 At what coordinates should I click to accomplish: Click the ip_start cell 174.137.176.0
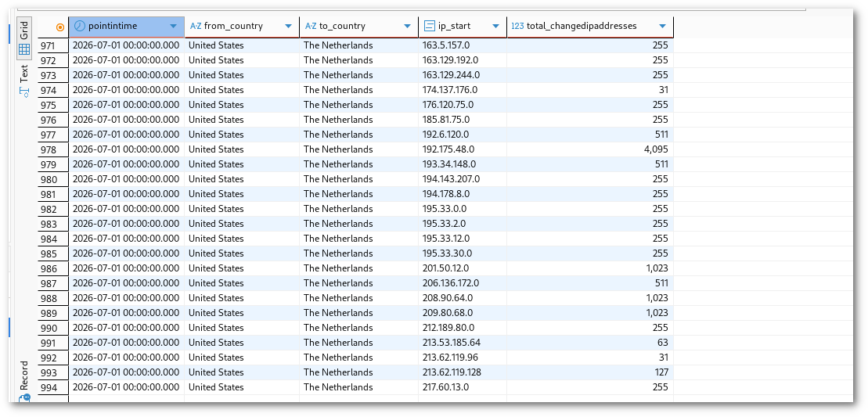463,90
